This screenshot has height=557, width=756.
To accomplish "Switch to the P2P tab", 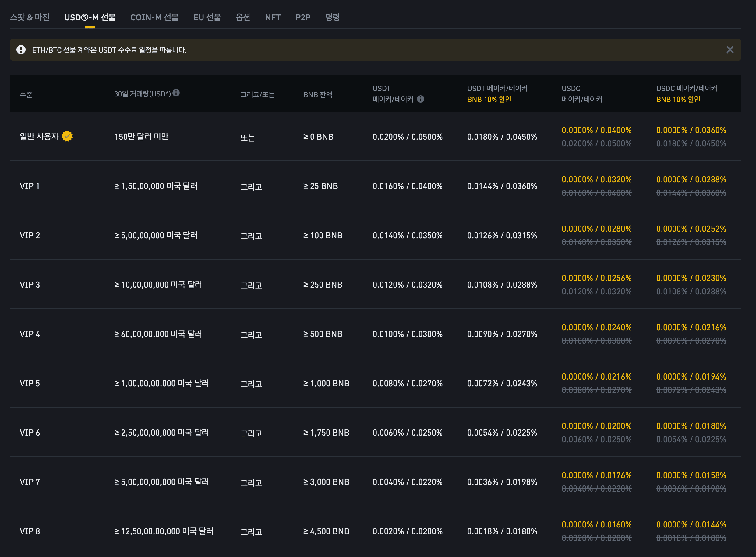I will 302,17.
